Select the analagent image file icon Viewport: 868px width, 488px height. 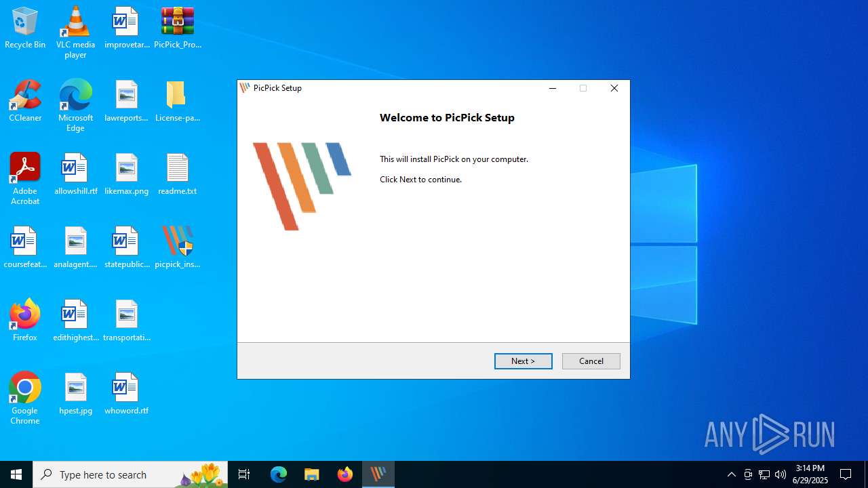click(75, 248)
